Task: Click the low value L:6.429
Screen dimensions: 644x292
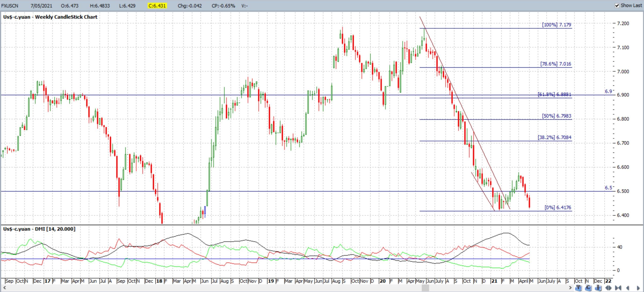Action: pos(127,6)
